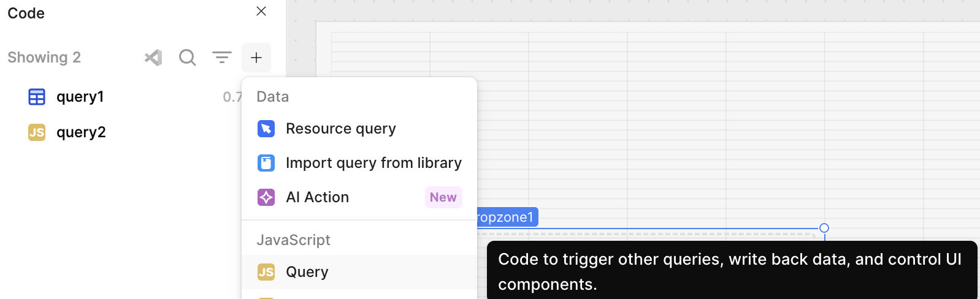
Task: Open code in VS Code icon
Action: pyautogui.click(x=153, y=58)
